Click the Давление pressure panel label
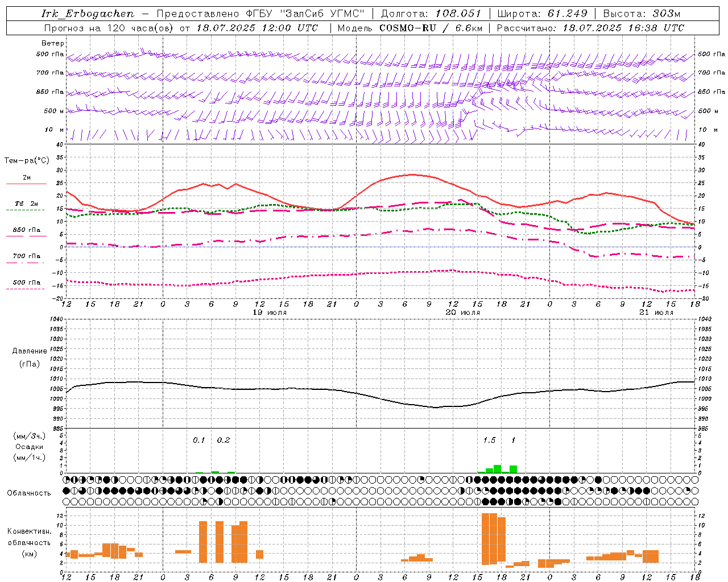The height and width of the screenshot is (582, 728). (x=30, y=351)
